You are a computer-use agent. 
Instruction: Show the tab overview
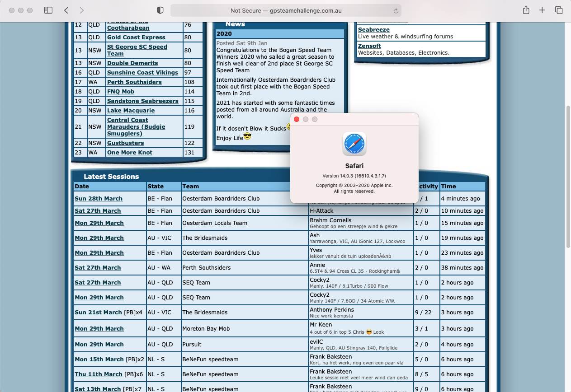pyautogui.click(x=559, y=10)
